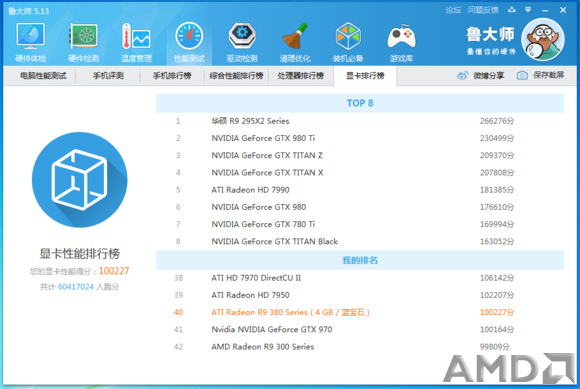Select ATI Radeon HD 7950 row
580x389 pixels.
(x=360, y=295)
